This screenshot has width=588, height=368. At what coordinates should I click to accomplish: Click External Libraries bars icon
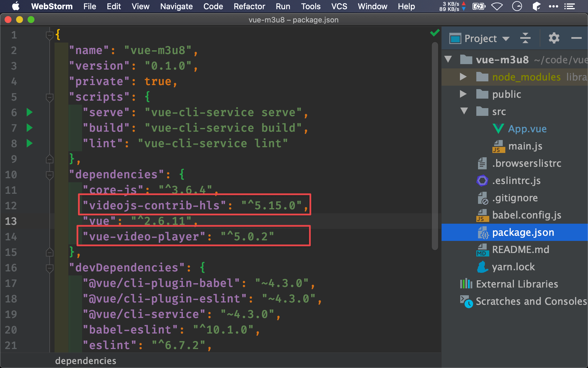(466, 284)
